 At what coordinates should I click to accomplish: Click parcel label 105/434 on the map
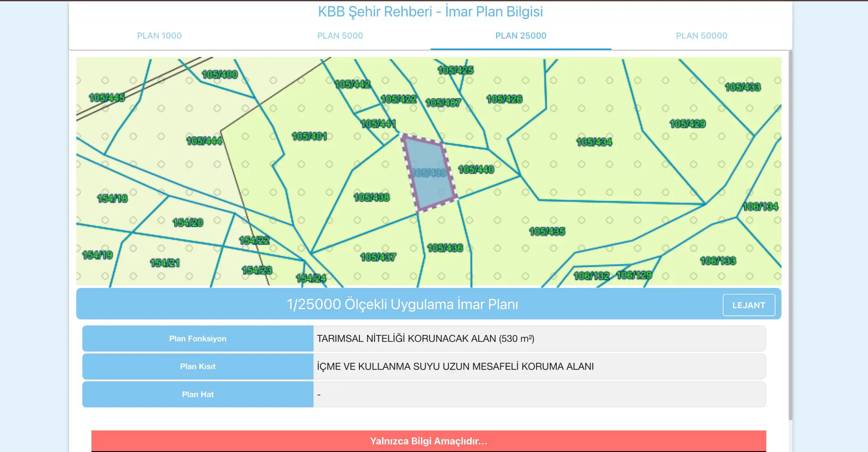pyautogui.click(x=594, y=142)
